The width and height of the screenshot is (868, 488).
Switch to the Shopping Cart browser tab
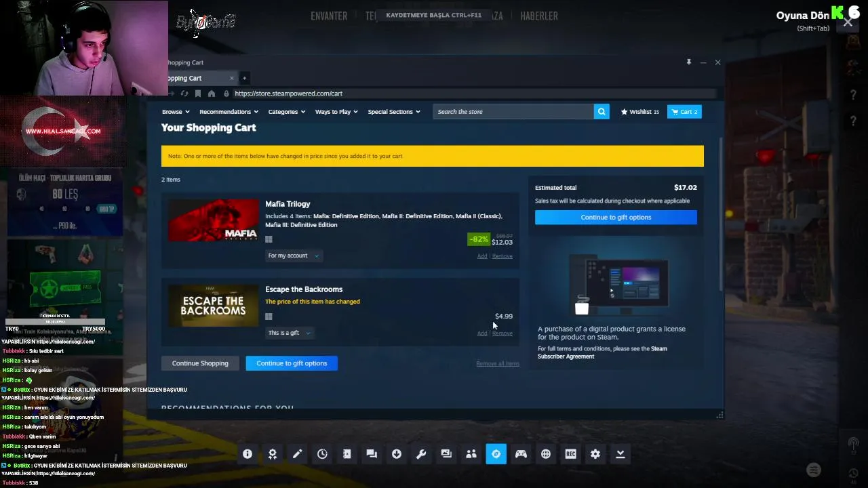click(197, 78)
